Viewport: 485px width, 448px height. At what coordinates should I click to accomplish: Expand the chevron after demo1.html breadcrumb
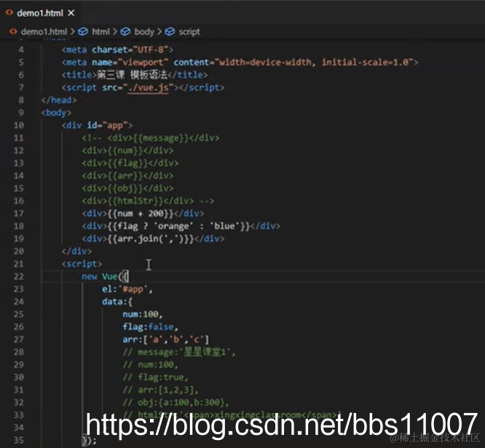click(x=72, y=31)
